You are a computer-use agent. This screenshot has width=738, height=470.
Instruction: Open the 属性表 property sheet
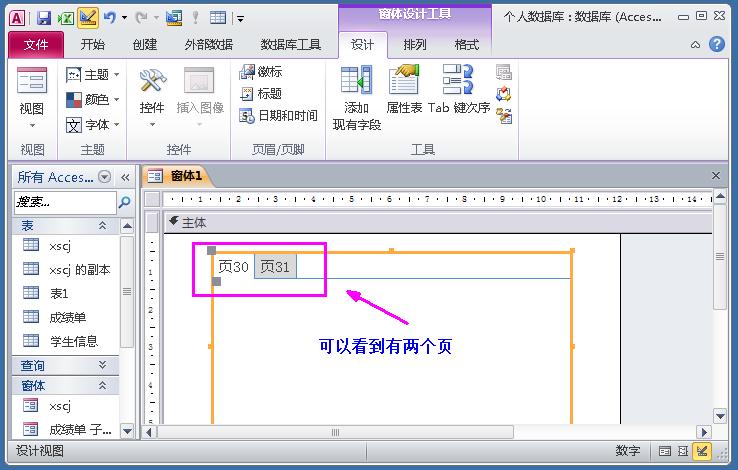point(404,89)
